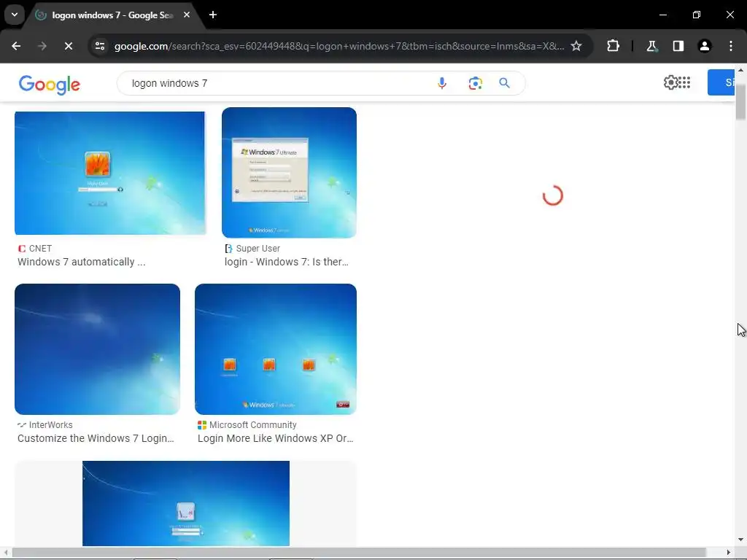Select the 'logon windows 7 - Google Search' tab
The width and height of the screenshot is (747, 560).
click(112, 15)
